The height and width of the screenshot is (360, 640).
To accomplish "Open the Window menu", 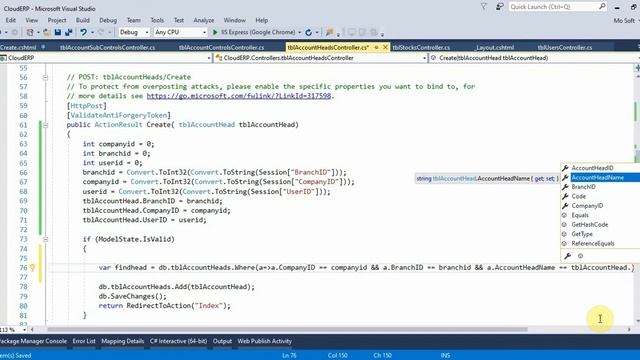I will [x=234, y=20].
